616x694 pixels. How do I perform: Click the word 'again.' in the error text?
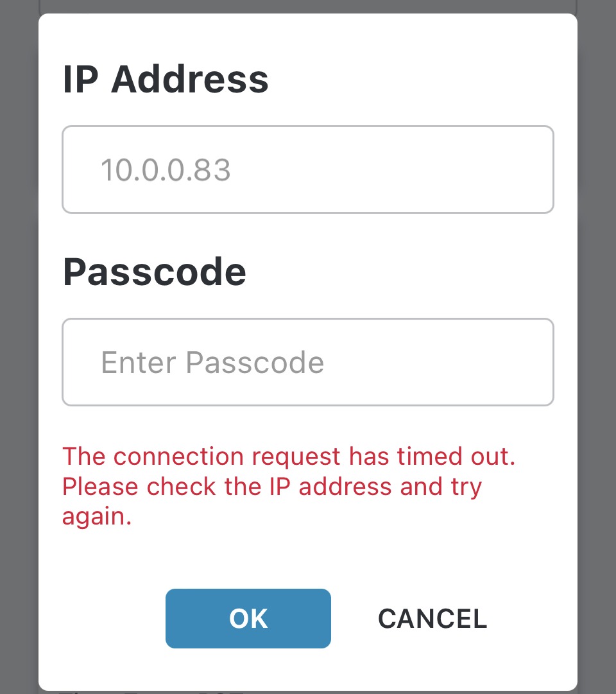pyautogui.click(x=97, y=517)
